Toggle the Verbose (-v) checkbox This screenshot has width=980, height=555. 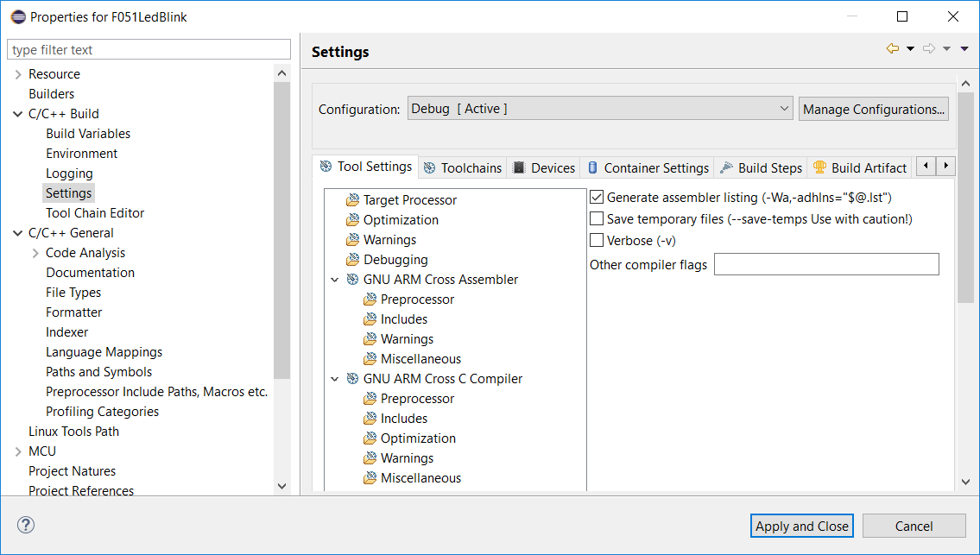[x=597, y=241]
